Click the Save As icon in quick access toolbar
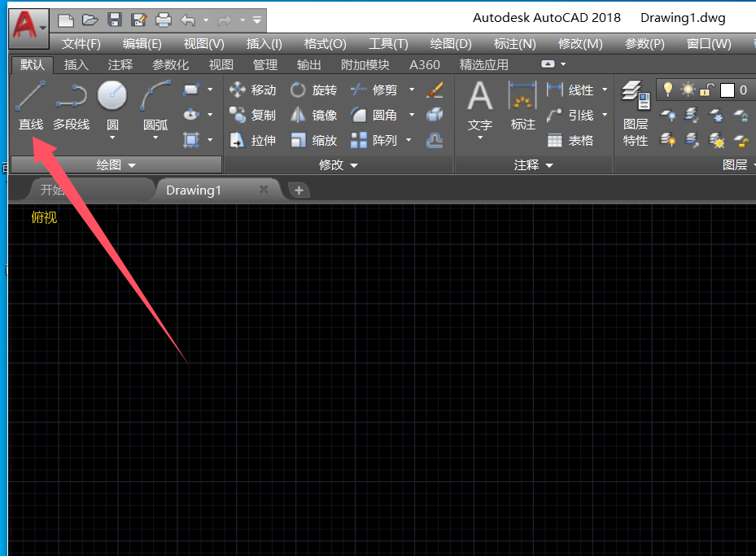 click(x=139, y=20)
